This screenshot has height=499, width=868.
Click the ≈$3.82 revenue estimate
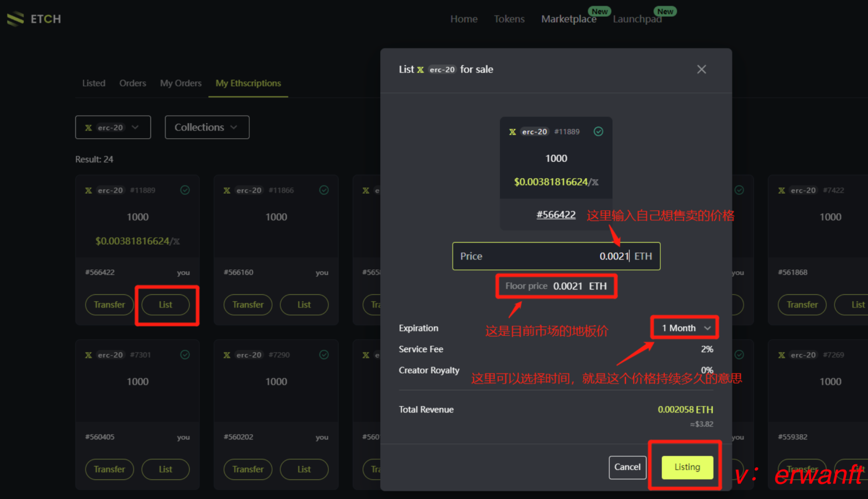point(701,424)
